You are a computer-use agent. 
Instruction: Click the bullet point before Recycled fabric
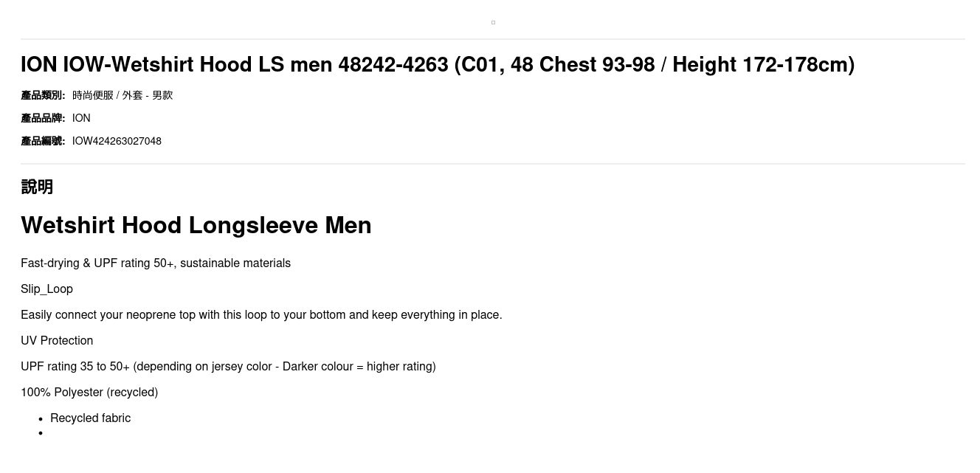click(41, 419)
